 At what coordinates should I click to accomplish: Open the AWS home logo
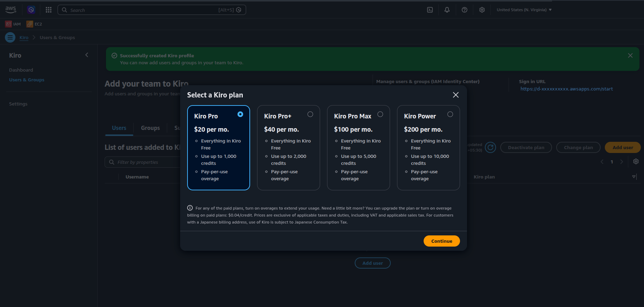click(10, 10)
